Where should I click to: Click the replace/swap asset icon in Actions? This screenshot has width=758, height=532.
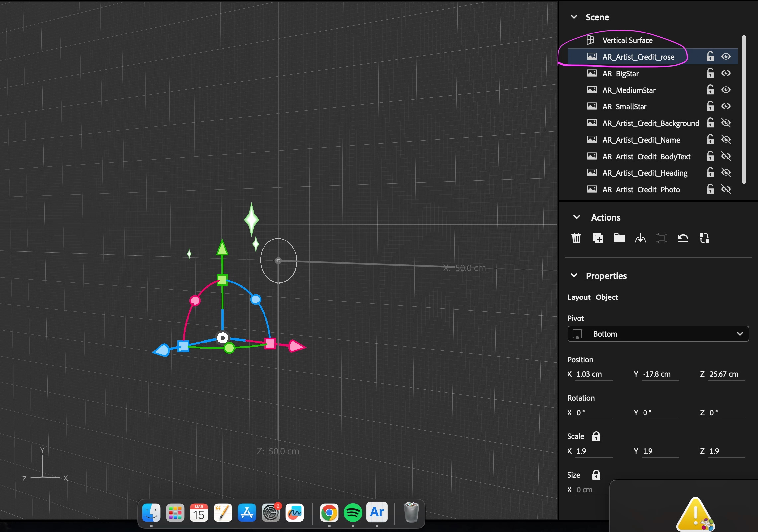(704, 238)
